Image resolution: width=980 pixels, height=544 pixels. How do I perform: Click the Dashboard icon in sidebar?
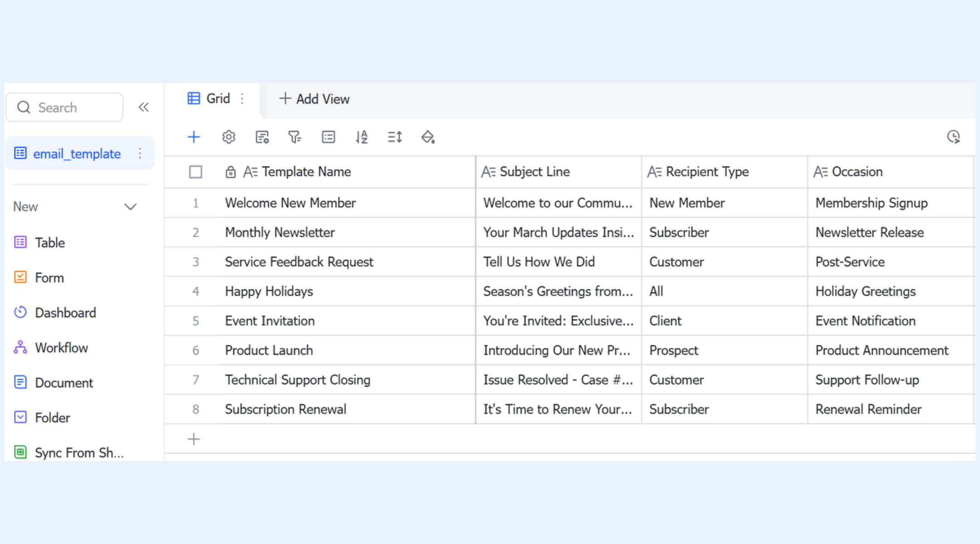(20, 312)
